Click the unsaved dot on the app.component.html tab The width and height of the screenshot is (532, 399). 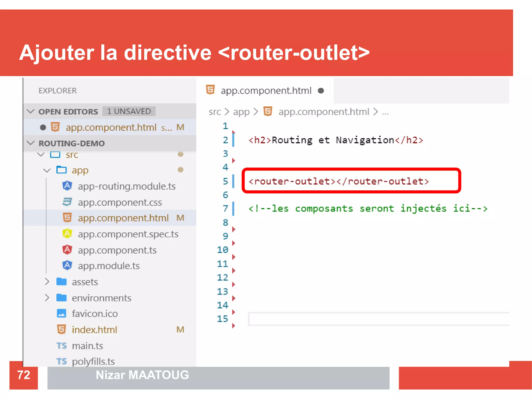(321, 91)
